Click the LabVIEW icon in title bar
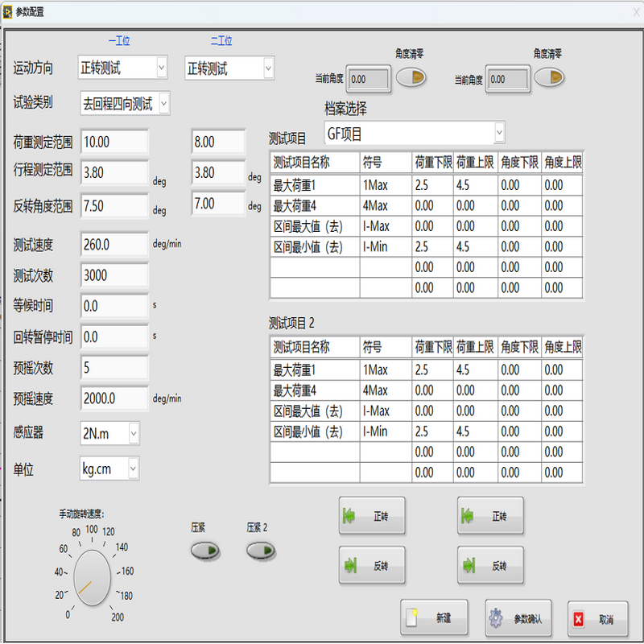Screen dimensions: 644x644 point(8,11)
